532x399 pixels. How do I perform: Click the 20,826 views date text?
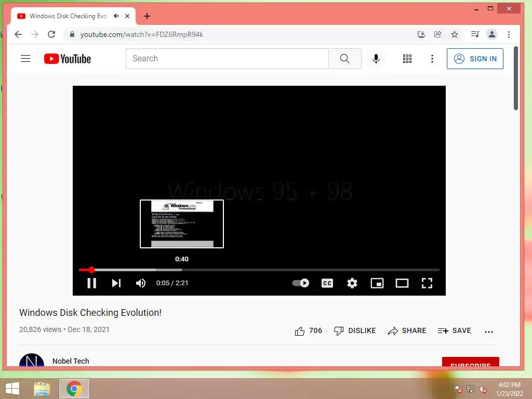[x=64, y=329]
